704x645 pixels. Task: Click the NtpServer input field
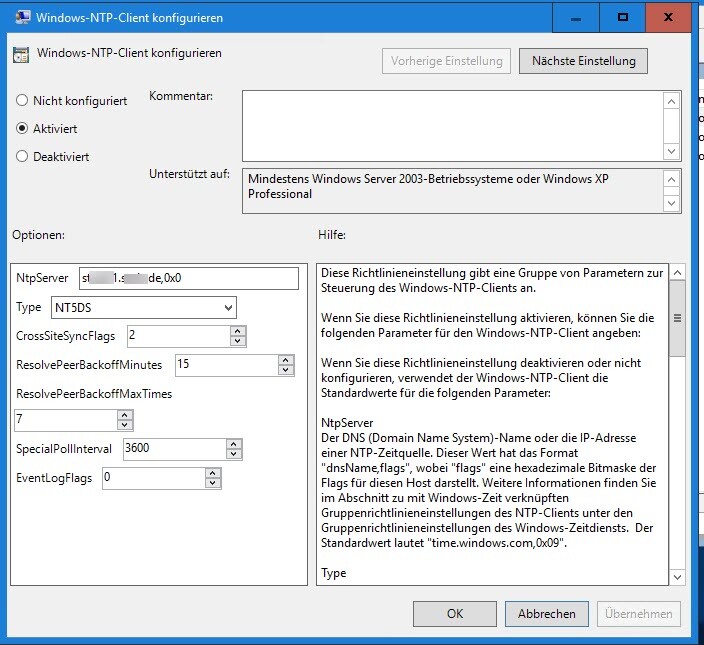pyautogui.click(x=189, y=278)
